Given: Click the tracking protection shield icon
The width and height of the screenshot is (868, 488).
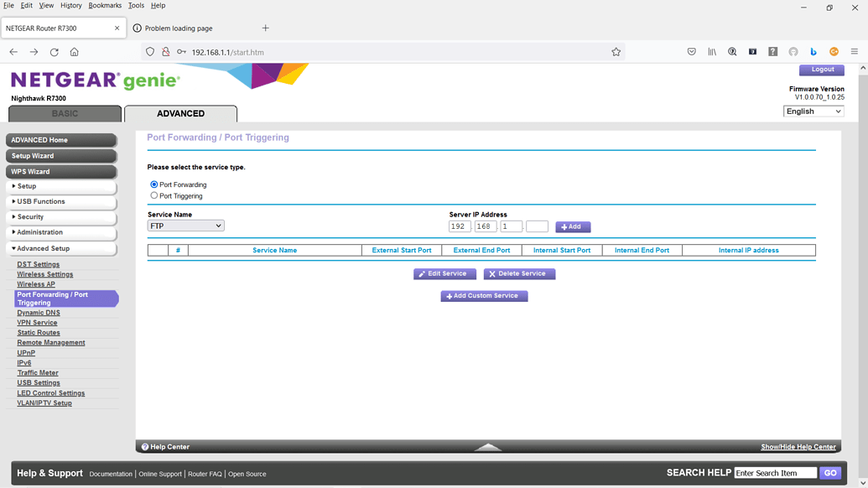Looking at the screenshot, I should point(150,51).
